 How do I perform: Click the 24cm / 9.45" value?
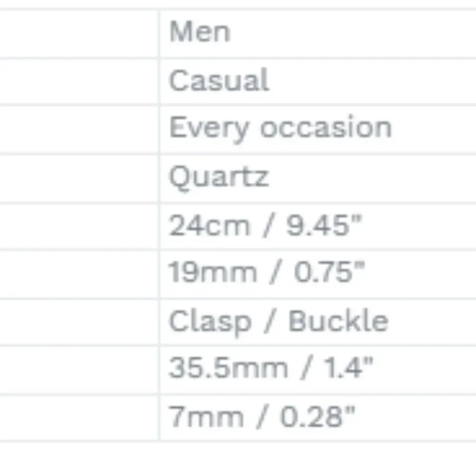317,226
